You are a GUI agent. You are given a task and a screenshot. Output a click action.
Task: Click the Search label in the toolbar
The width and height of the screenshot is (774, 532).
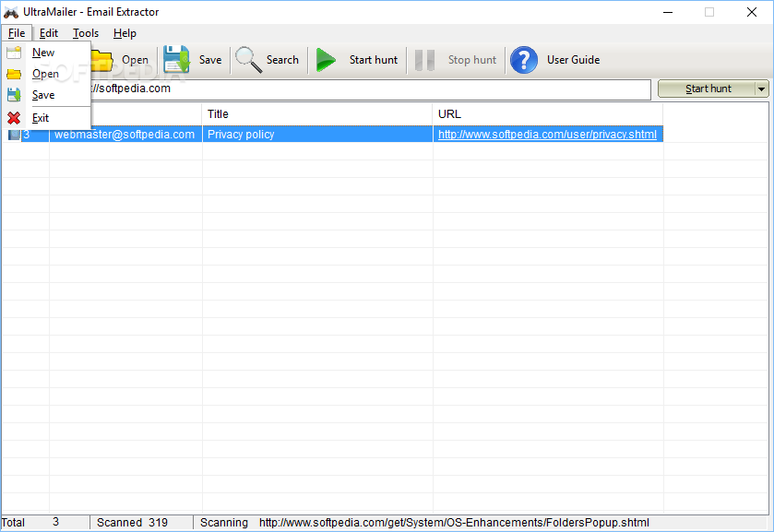click(x=282, y=60)
